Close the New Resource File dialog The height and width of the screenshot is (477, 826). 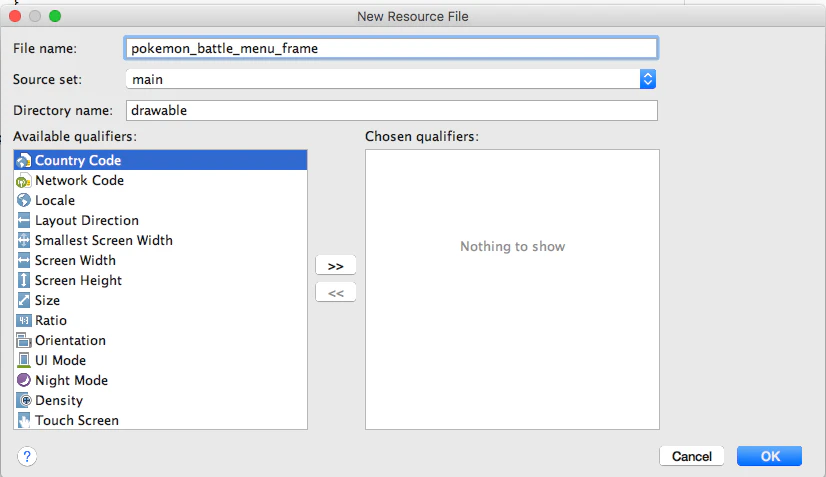(15, 16)
